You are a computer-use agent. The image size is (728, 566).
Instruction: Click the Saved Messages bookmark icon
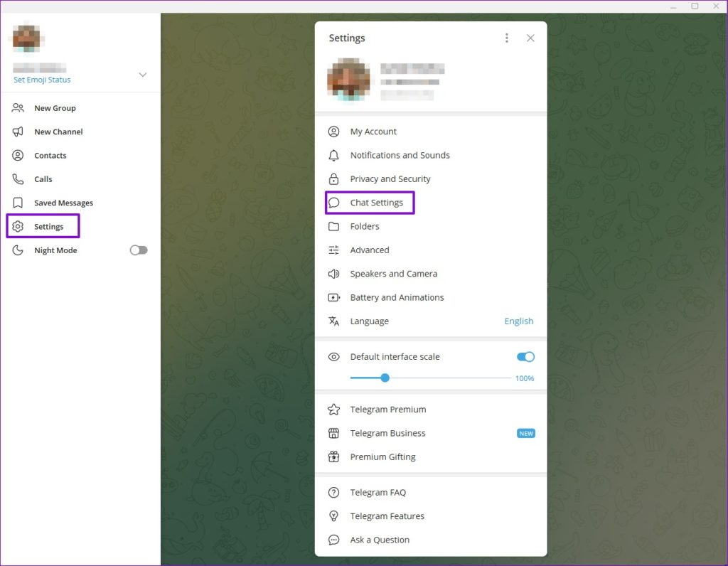18,203
